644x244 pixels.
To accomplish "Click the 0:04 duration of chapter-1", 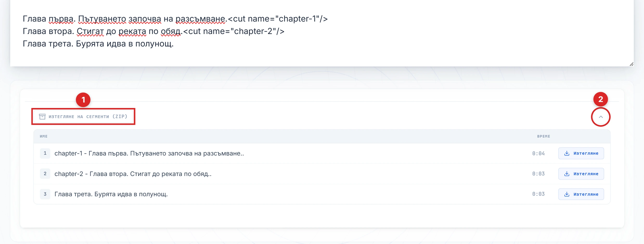I will click(x=538, y=153).
